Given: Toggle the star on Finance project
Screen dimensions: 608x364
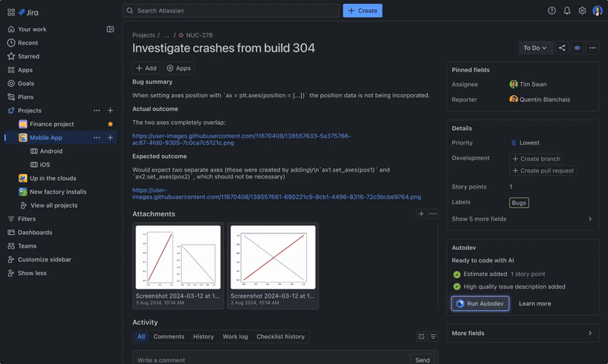Looking at the screenshot, I should tap(110, 124).
